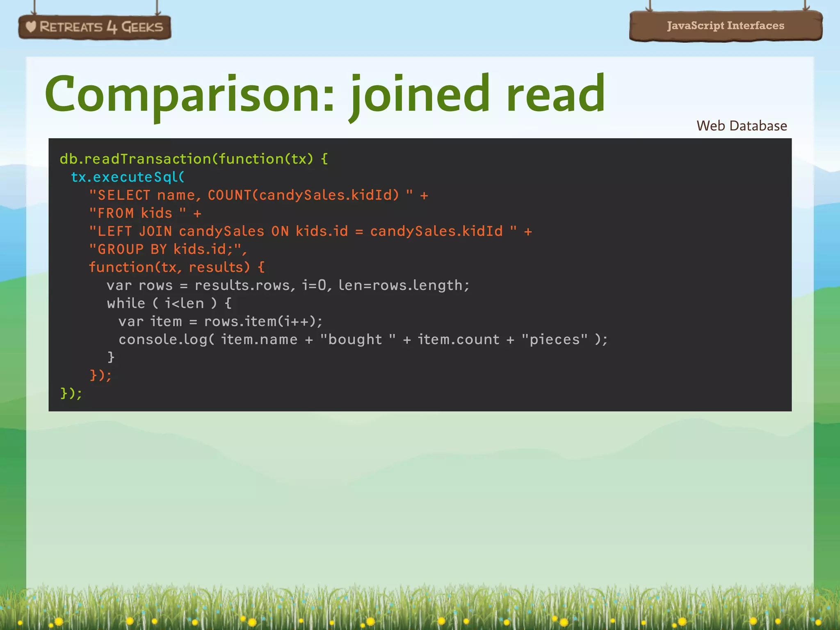Click the 'var item = rows.item(i++);' line
The height and width of the screenshot is (630, 840).
(221, 322)
